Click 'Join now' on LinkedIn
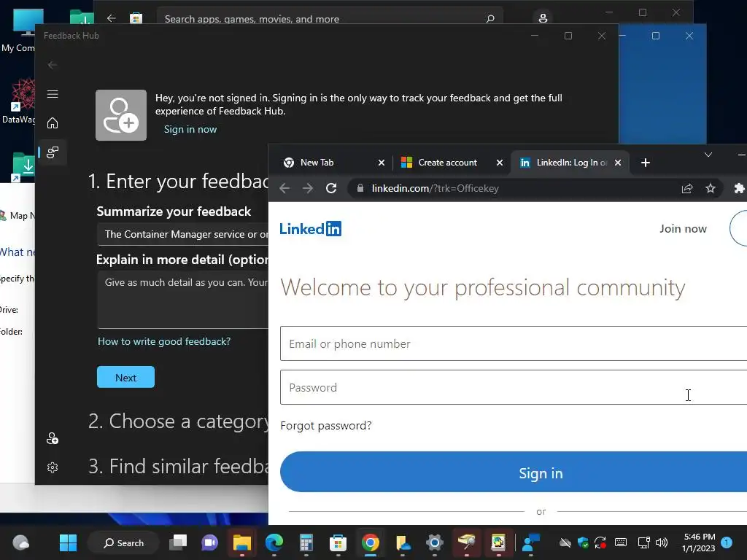 click(683, 228)
